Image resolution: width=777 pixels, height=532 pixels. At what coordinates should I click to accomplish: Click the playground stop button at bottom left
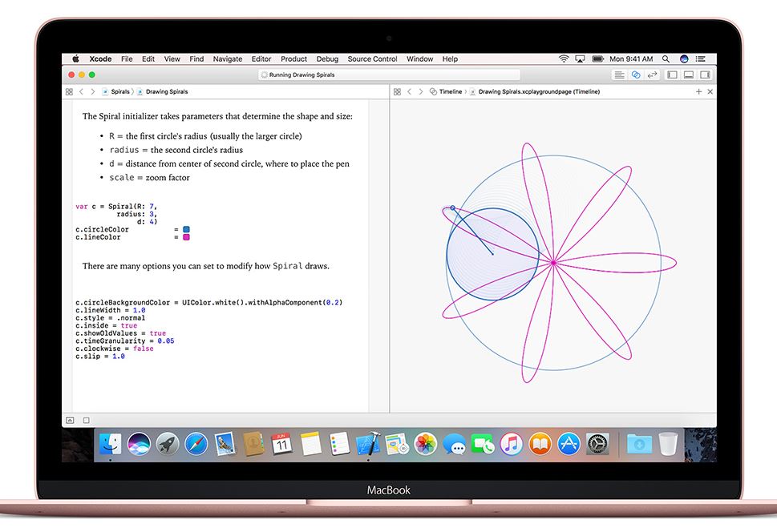point(87,421)
